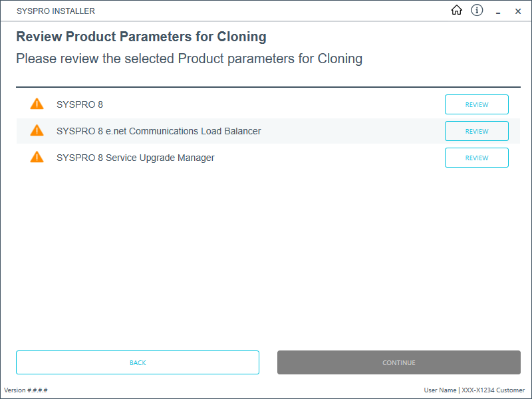
Task: Click the greyed-out CONTINUE button
Action: point(398,362)
